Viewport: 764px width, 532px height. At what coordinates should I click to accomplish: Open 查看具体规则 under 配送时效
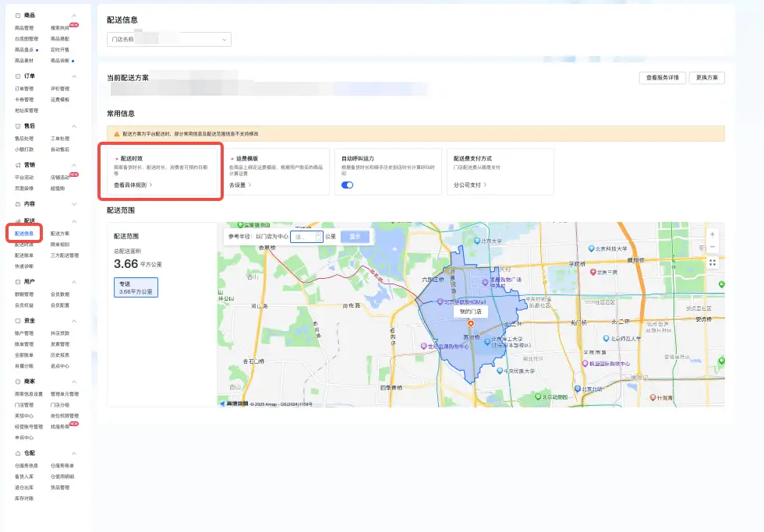tap(133, 185)
